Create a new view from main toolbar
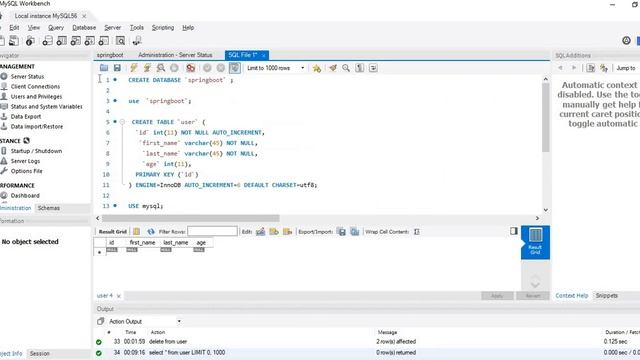 pos(76,40)
